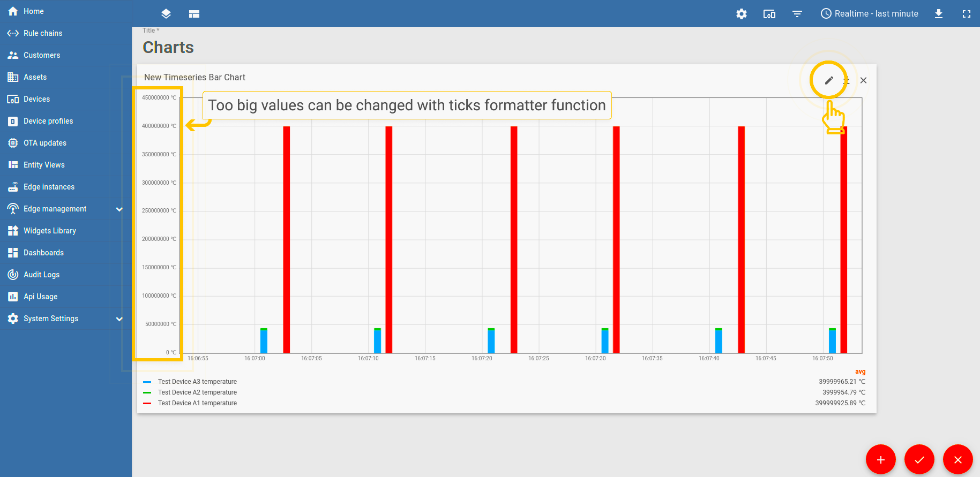This screenshot has height=477, width=980.
Task: Click the Charts dashboard title field
Action: coord(168,48)
